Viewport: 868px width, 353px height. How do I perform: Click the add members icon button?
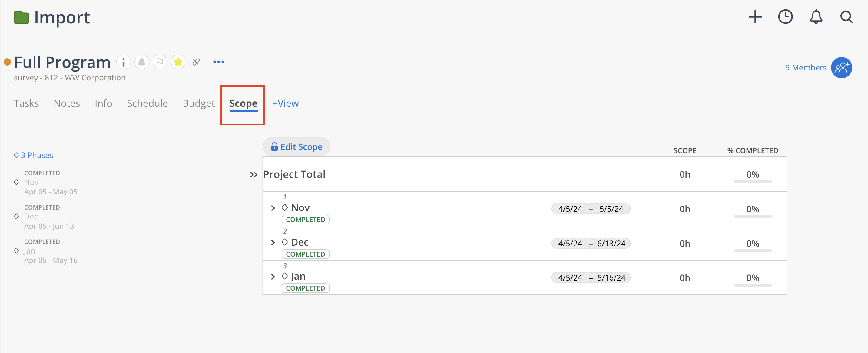841,68
